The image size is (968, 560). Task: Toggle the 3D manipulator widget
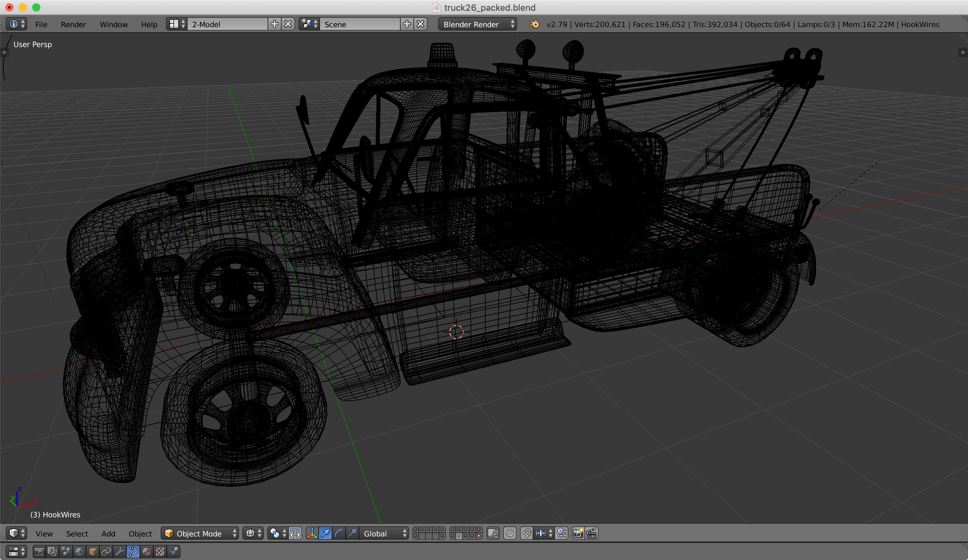312,533
